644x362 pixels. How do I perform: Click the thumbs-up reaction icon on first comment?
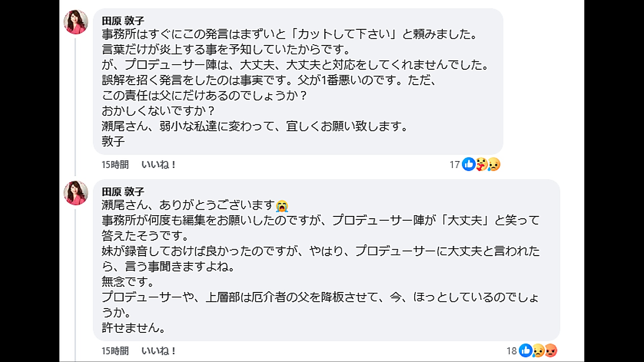point(469,164)
